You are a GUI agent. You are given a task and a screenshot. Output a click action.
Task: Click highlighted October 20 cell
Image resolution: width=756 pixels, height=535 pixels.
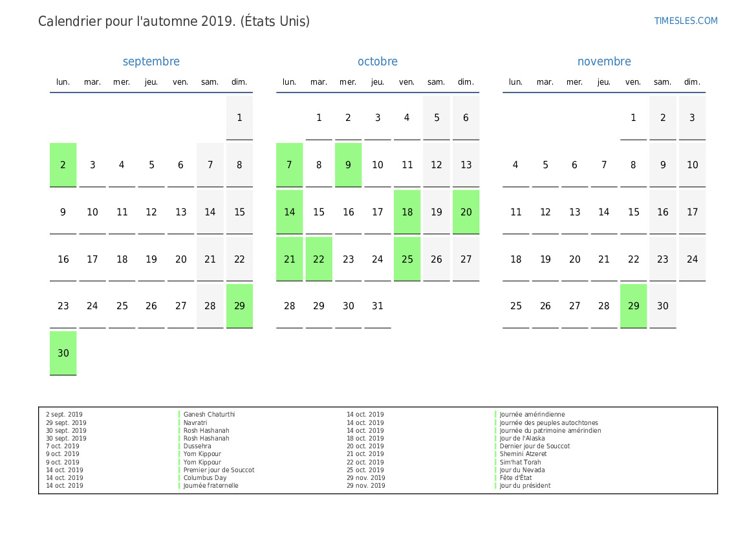466,212
